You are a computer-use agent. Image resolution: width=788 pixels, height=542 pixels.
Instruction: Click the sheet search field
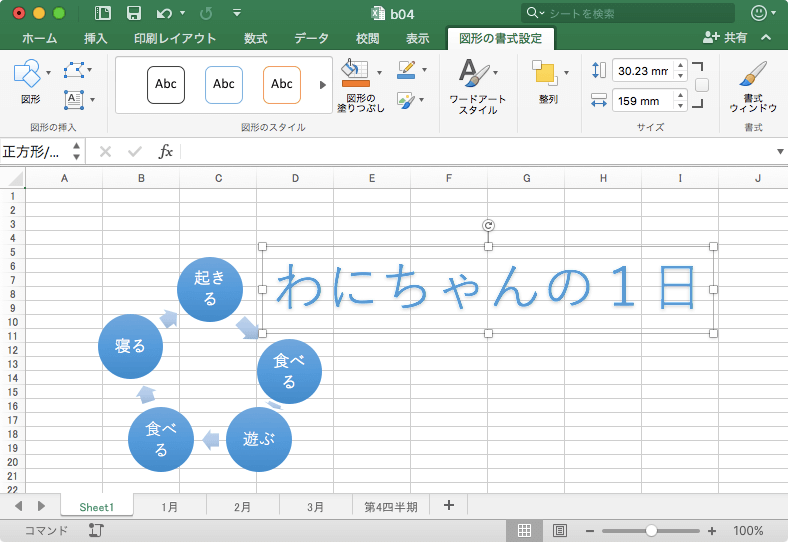pos(628,14)
